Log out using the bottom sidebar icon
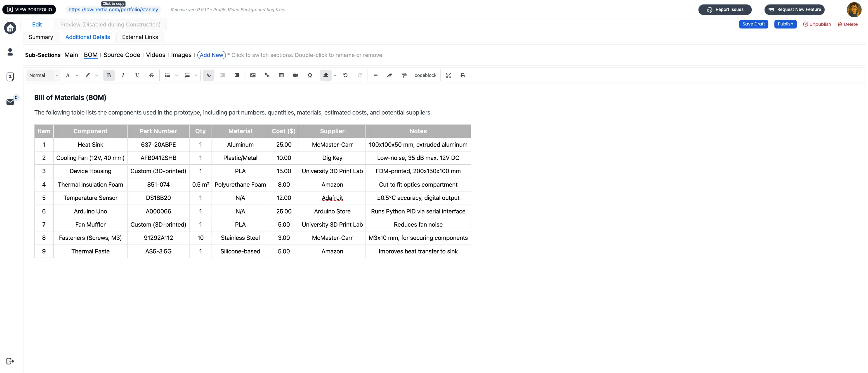Viewport: 868px width, 373px height. pyautogui.click(x=10, y=361)
